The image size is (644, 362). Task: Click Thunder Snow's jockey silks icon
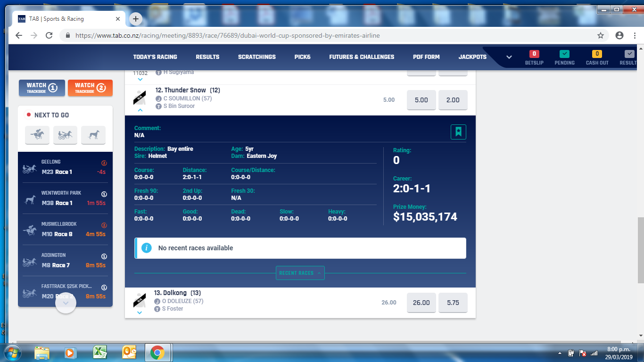coord(140,98)
